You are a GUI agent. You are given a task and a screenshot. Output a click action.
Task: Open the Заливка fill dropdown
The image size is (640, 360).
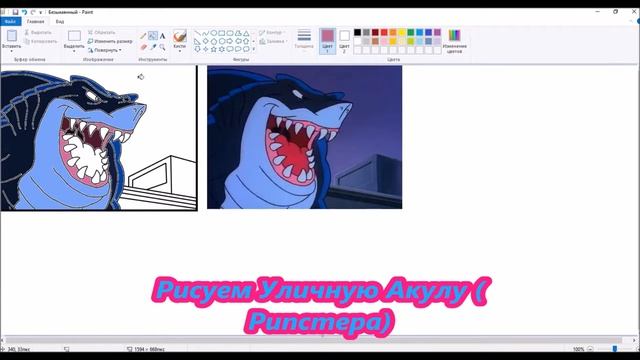273,41
